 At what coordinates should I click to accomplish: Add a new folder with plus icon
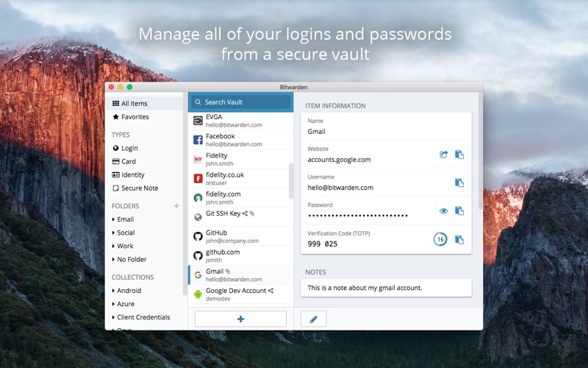click(x=176, y=206)
